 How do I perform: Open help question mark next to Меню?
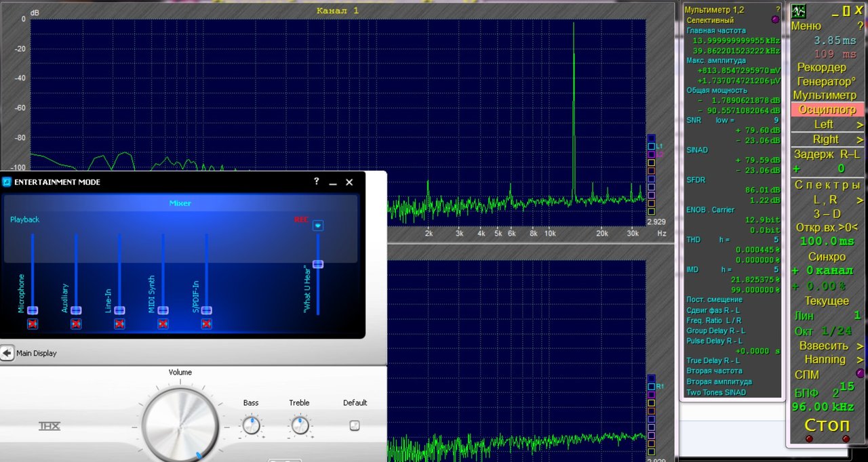click(860, 26)
